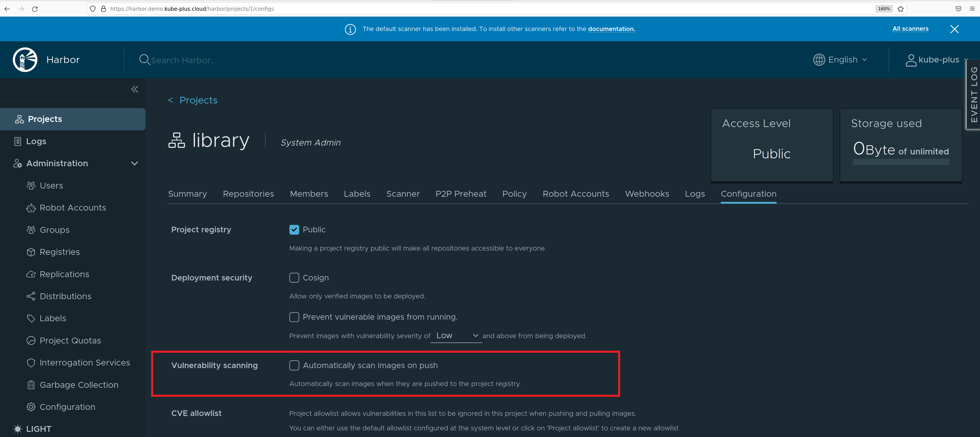Click the Registries cube icon
The height and width of the screenshot is (437, 980).
31,252
